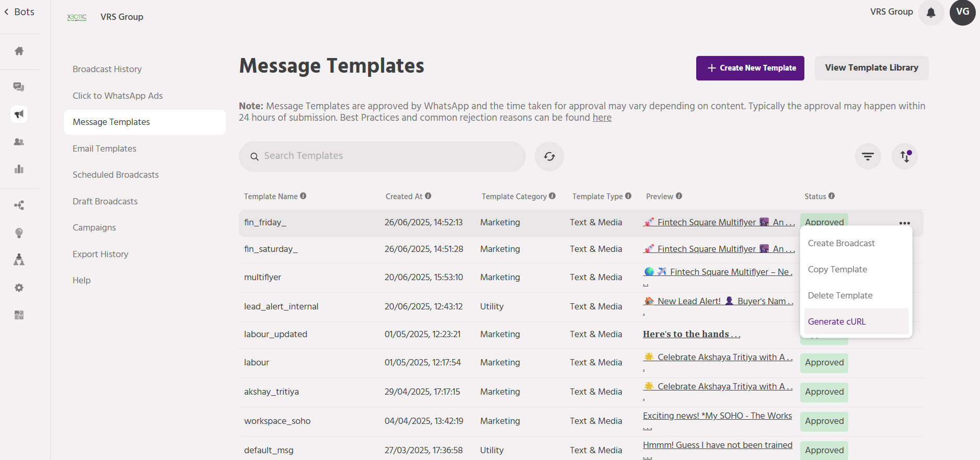This screenshot has width=980, height=460.
Task: Open the best practices 'here' link
Action: (x=602, y=118)
